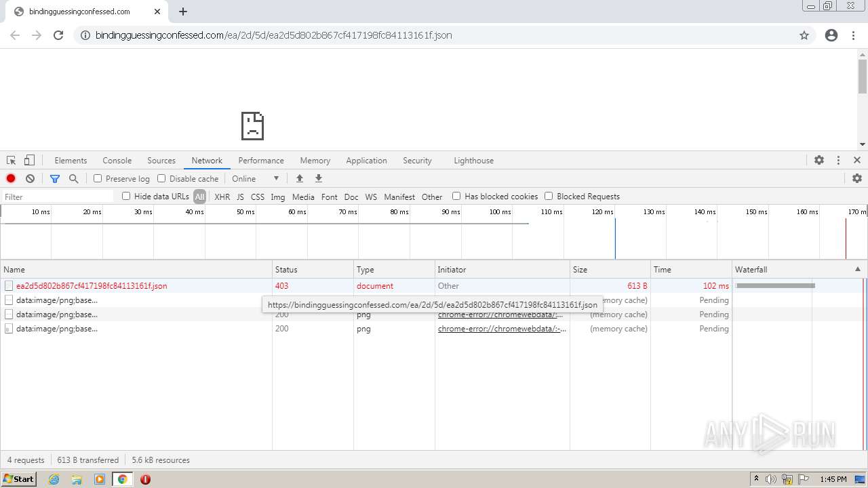
Task: Click the taskbar clock showing 1:45 PM
Action: (x=833, y=479)
